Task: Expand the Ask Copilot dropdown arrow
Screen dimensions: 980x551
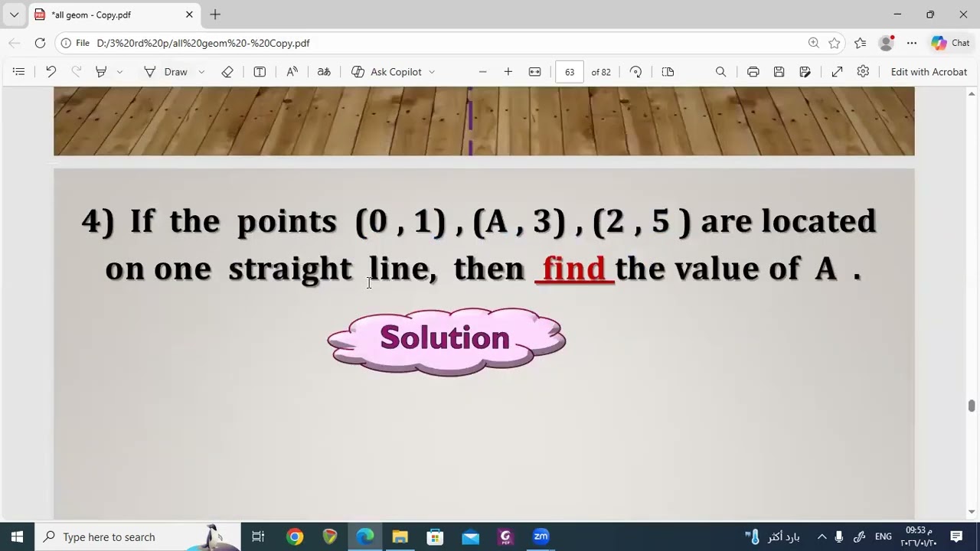Action: (432, 72)
